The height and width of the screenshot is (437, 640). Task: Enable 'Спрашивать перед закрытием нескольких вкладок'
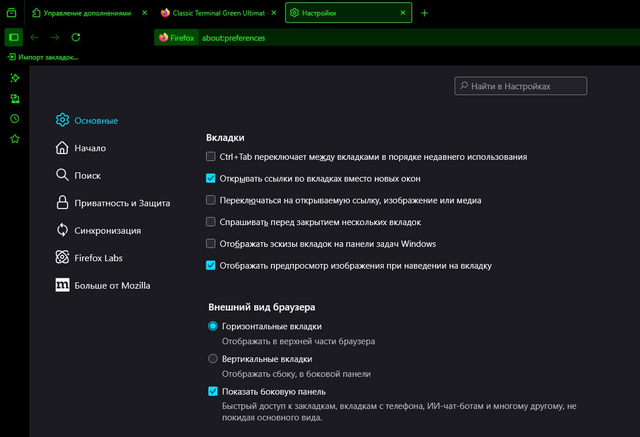click(211, 222)
